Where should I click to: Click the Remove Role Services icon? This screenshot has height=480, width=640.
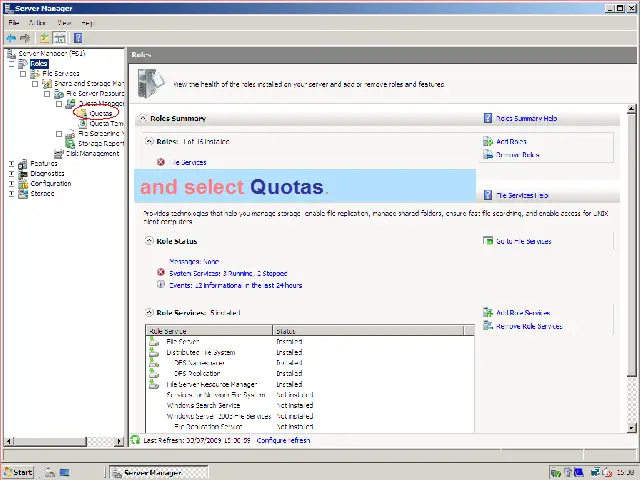tap(488, 326)
